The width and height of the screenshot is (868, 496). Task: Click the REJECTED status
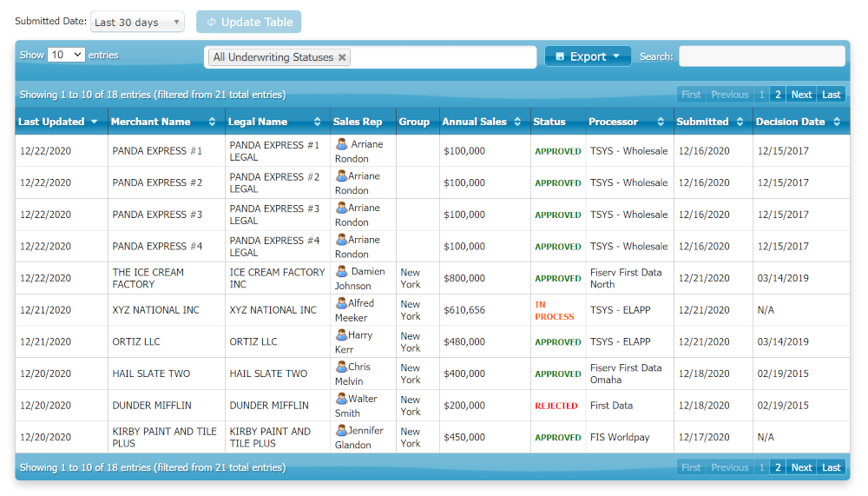point(556,406)
